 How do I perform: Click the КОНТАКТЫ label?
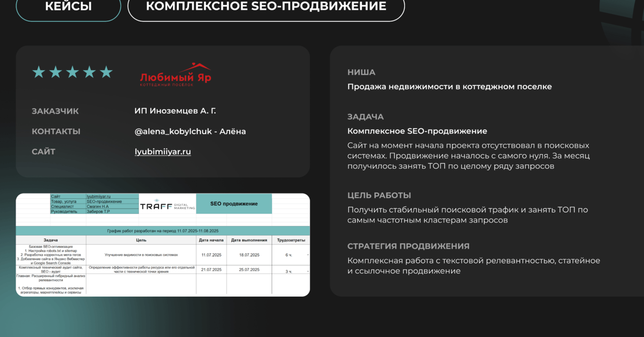click(x=56, y=131)
